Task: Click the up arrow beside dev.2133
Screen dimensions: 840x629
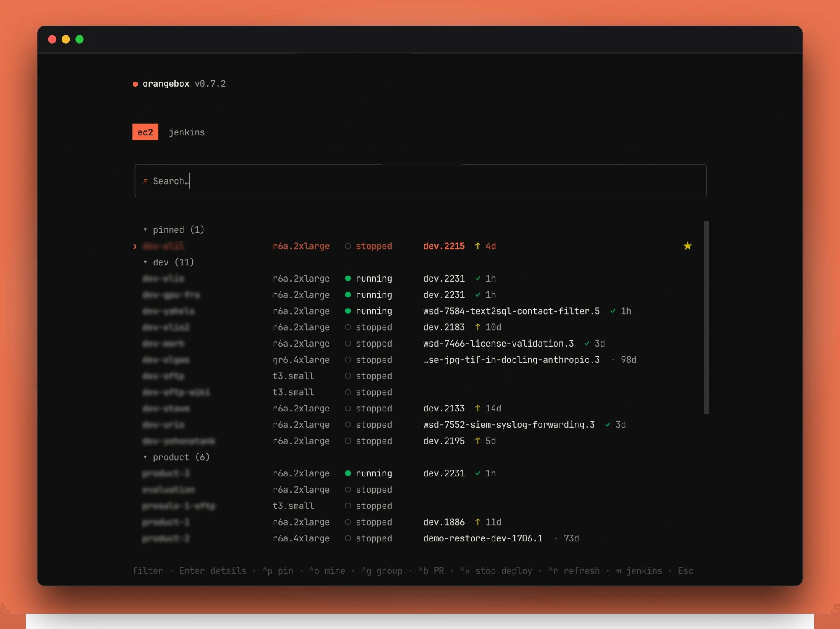Action: 478,409
